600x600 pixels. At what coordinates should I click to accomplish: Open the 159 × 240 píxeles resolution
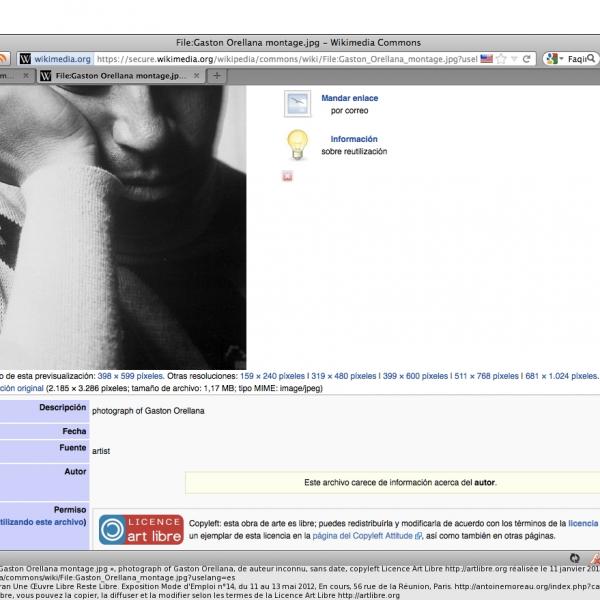click(x=272, y=376)
